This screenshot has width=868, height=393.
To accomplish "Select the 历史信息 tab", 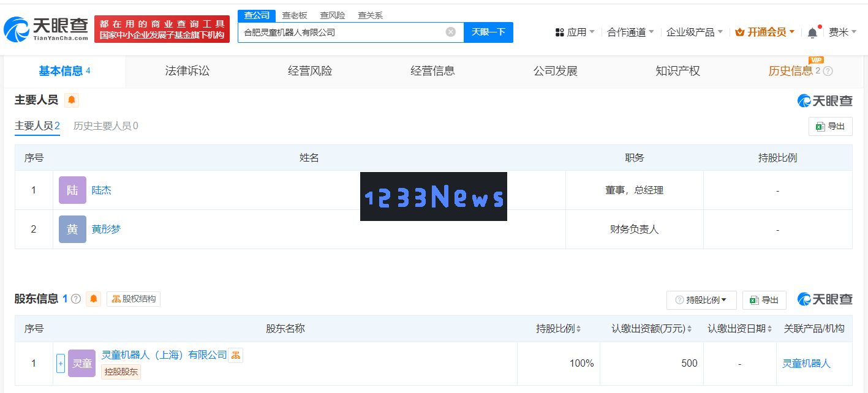I will [x=790, y=71].
